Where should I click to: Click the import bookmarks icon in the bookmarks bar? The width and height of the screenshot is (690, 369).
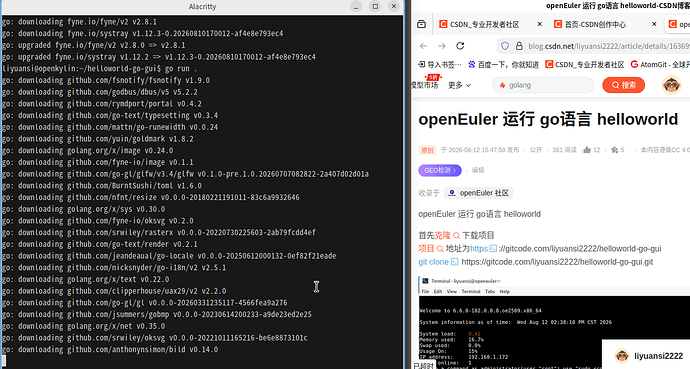[422, 65]
